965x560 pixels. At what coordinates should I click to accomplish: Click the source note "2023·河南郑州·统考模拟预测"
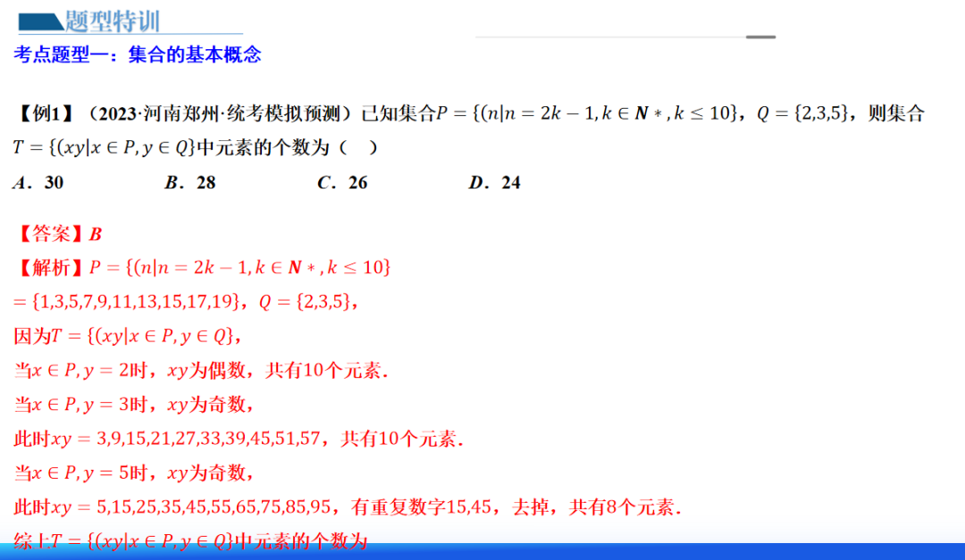(220, 113)
